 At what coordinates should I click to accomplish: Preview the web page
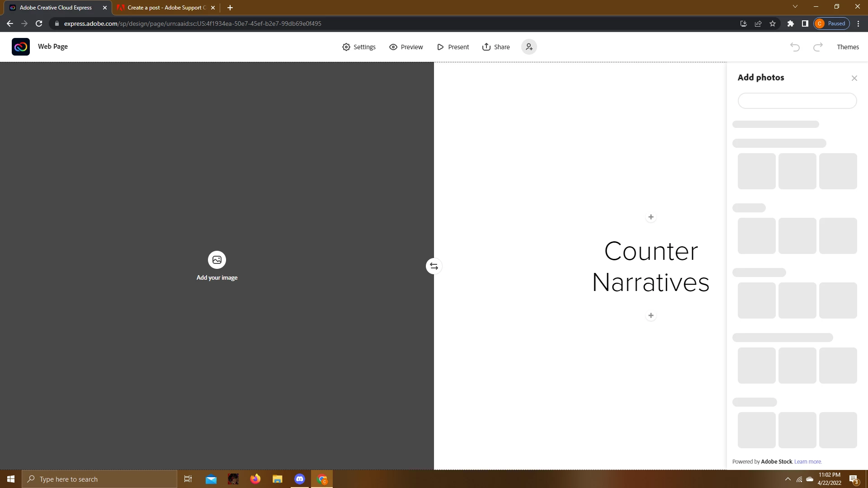406,47
